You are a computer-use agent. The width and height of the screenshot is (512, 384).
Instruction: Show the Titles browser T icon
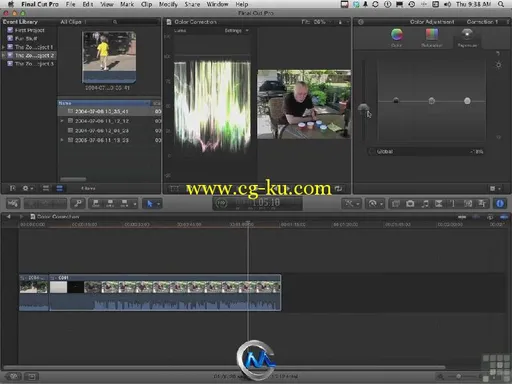[x=453, y=203]
